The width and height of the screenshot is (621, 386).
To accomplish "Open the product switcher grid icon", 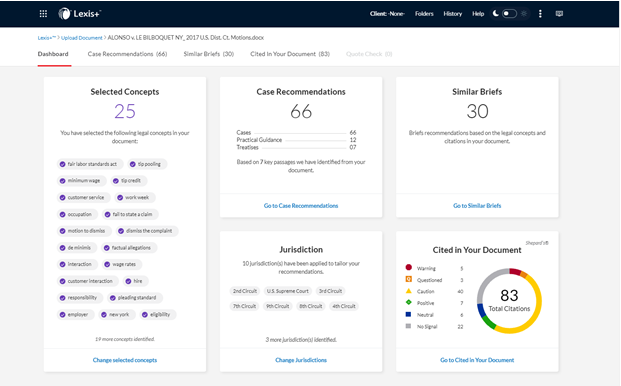I will 43,14.
